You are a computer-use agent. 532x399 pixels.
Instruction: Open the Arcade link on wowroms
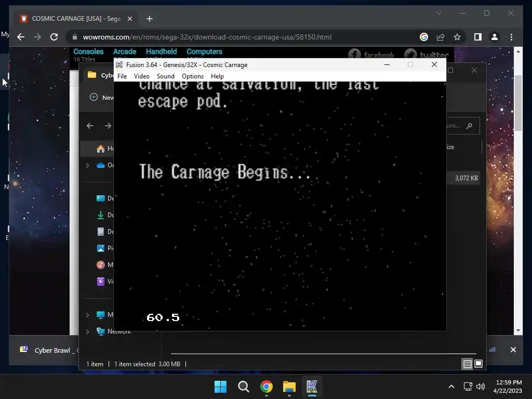click(x=125, y=51)
